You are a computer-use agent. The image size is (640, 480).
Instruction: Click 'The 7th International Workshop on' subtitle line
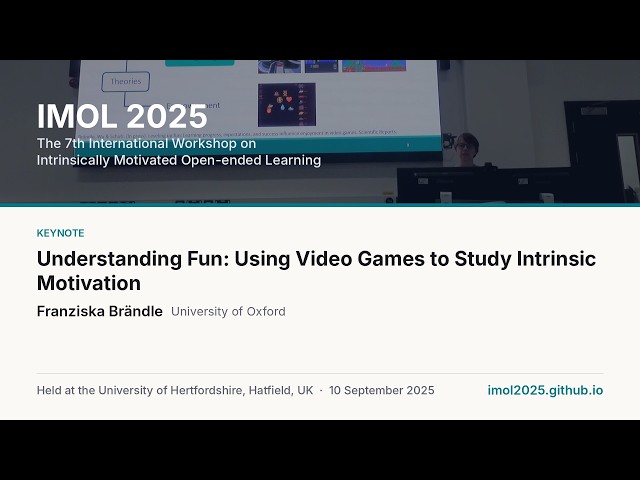[x=147, y=143]
